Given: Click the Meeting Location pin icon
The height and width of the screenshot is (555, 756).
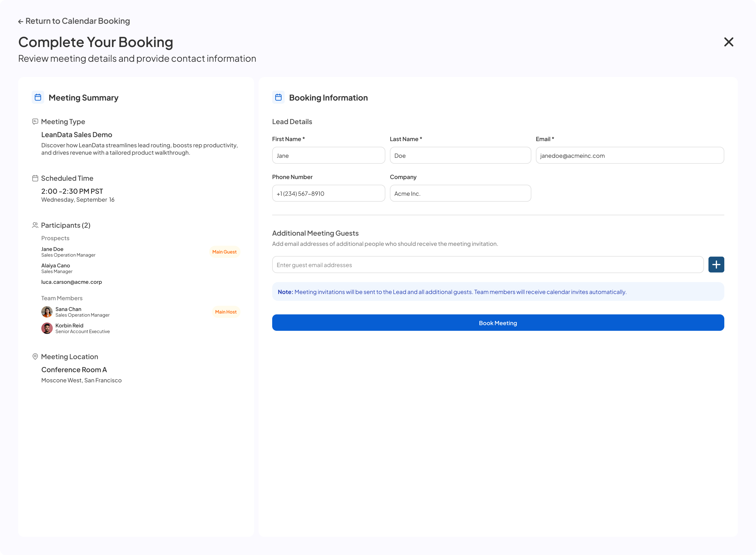Looking at the screenshot, I should (x=35, y=357).
